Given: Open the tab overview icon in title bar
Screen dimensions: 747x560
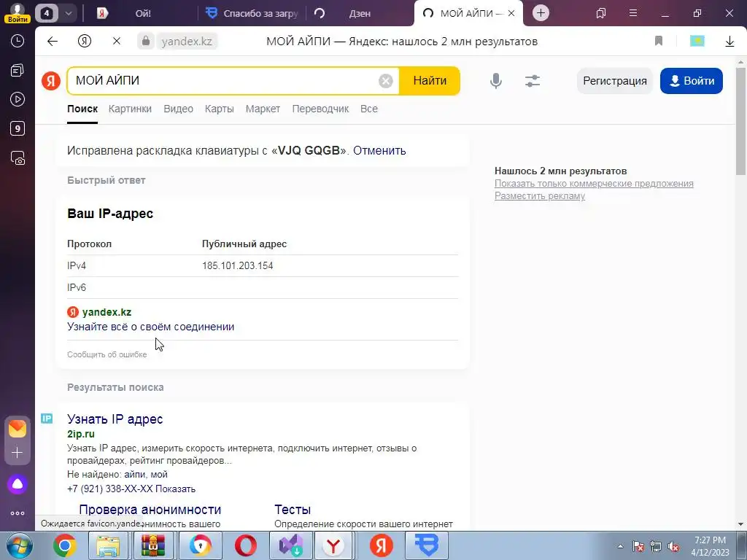Looking at the screenshot, I should (x=601, y=13).
